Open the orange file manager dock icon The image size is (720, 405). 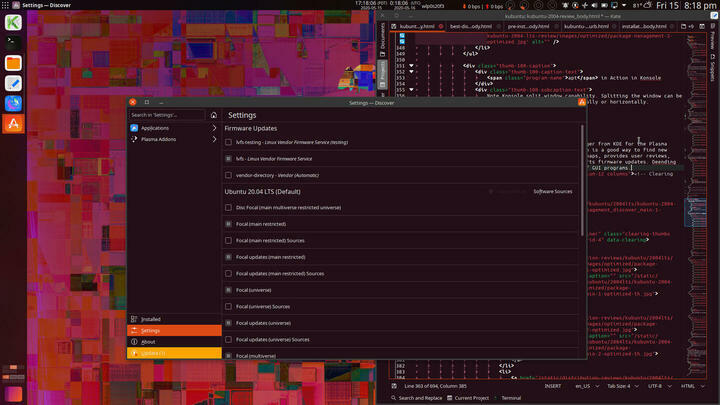click(x=13, y=63)
